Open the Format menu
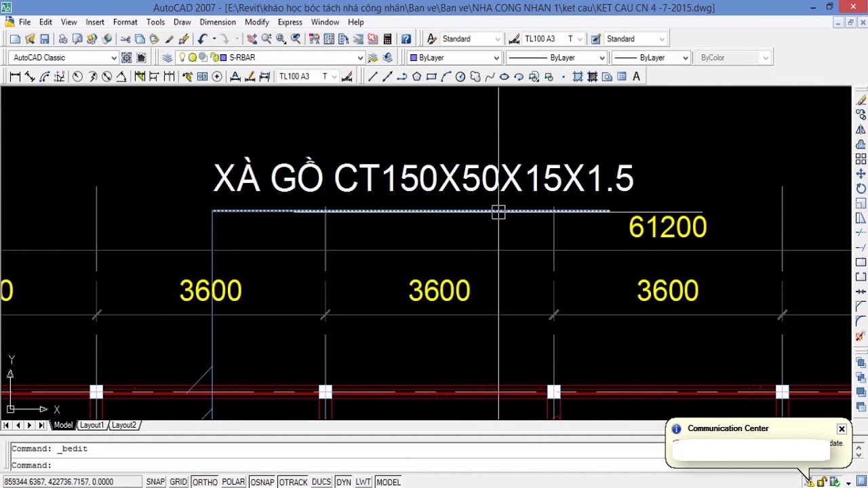 (125, 22)
